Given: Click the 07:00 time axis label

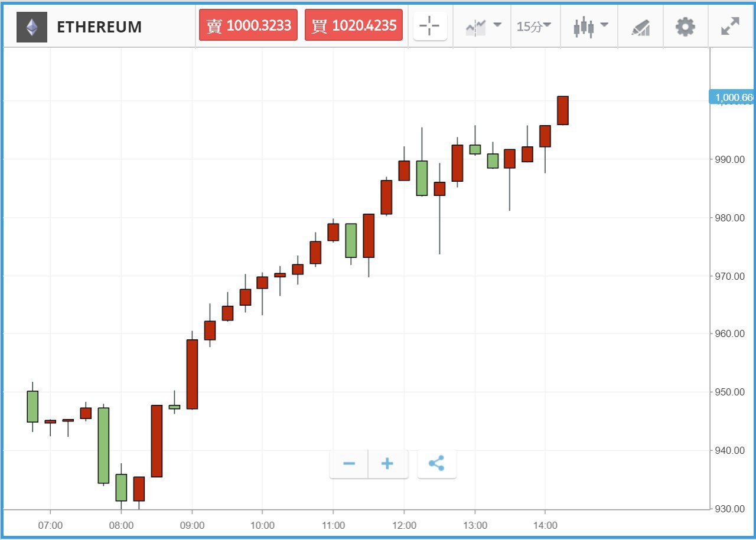Looking at the screenshot, I should tap(50, 525).
